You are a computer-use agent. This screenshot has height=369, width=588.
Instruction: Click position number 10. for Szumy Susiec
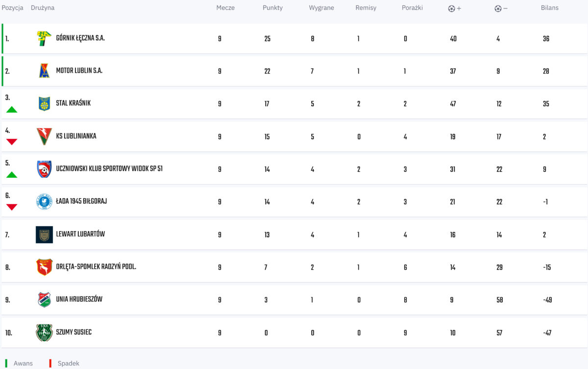(x=8, y=333)
